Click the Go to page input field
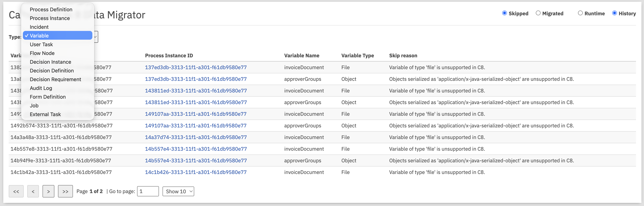The image size is (644, 206). click(148, 191)
